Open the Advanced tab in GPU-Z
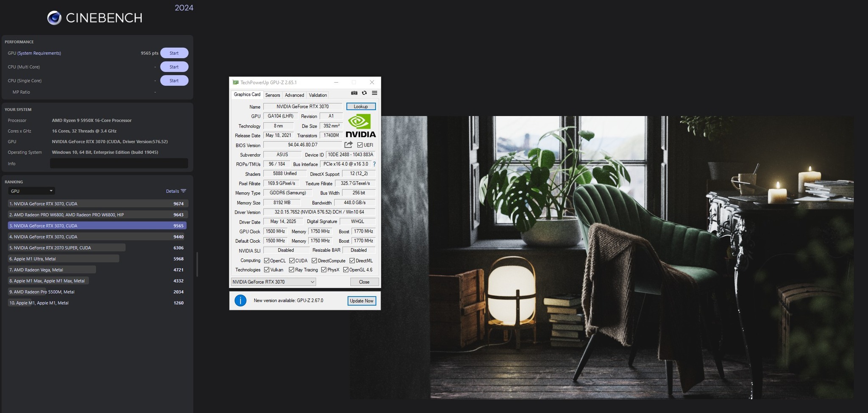Screen dimensions: 868x413 [x=295, y=95]
